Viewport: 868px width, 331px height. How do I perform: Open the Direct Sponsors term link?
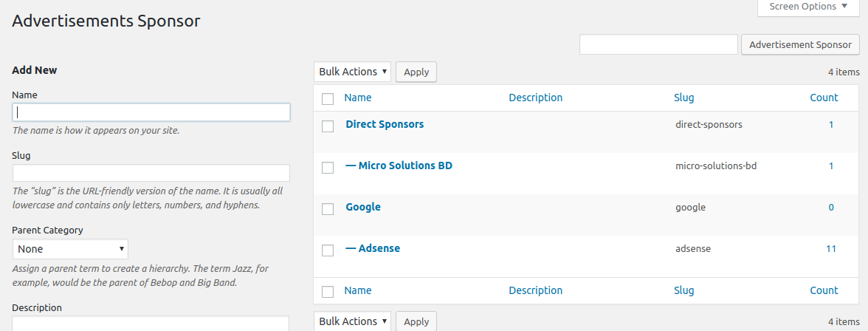click(x=385, y=124)
